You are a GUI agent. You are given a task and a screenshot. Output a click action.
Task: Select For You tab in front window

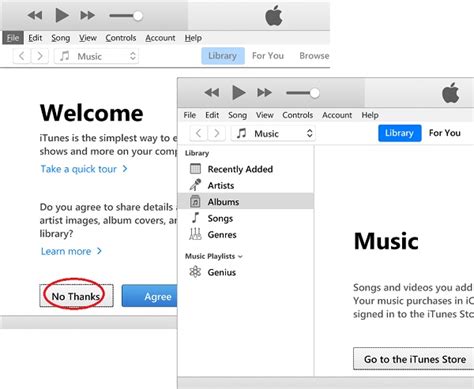(x=445, y=133)
